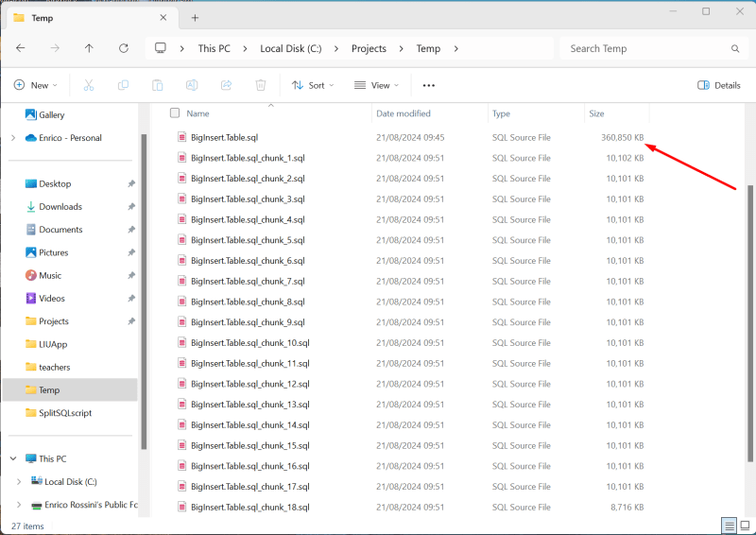This screenshot has height=535, width=756.
Task: Expand Enrico Rossini's Public folder node
Action: click(x=19, y=505)
